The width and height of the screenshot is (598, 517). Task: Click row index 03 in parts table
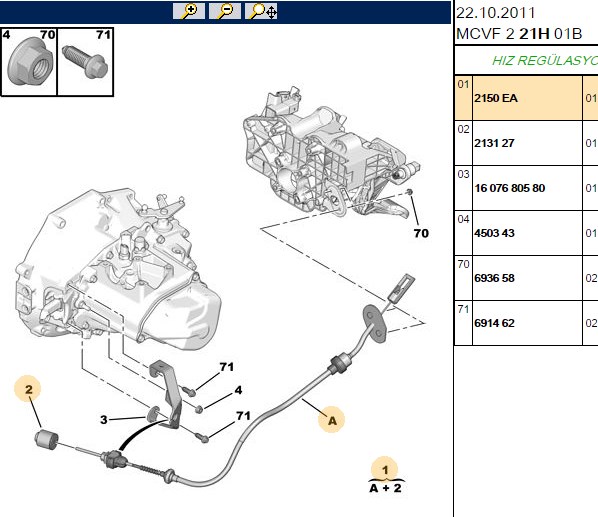463,174
